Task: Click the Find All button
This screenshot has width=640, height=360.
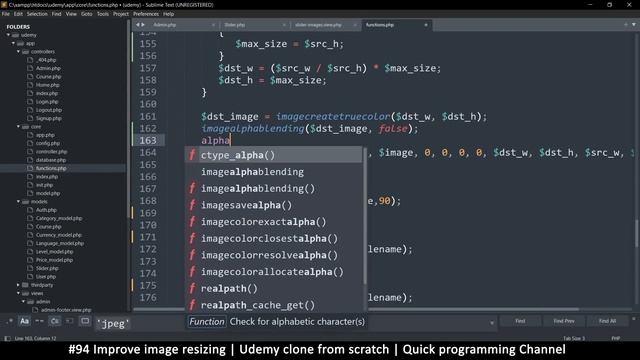Action: tap(607, 321)
